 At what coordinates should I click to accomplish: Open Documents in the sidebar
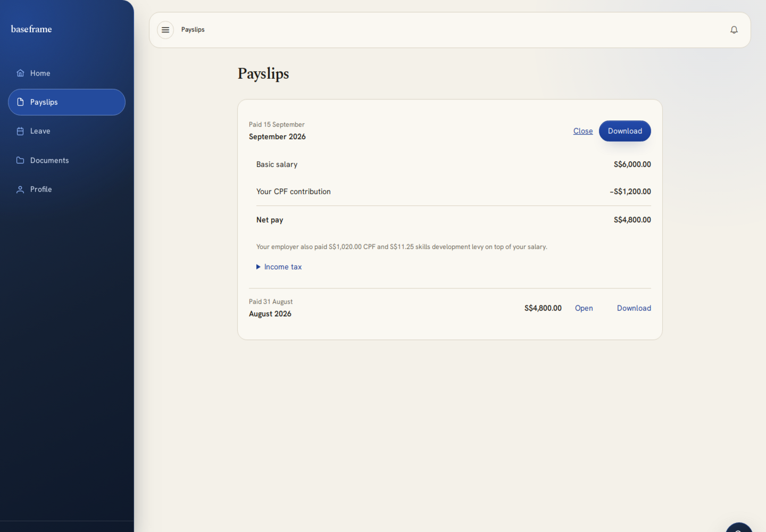tap(66, 160)
